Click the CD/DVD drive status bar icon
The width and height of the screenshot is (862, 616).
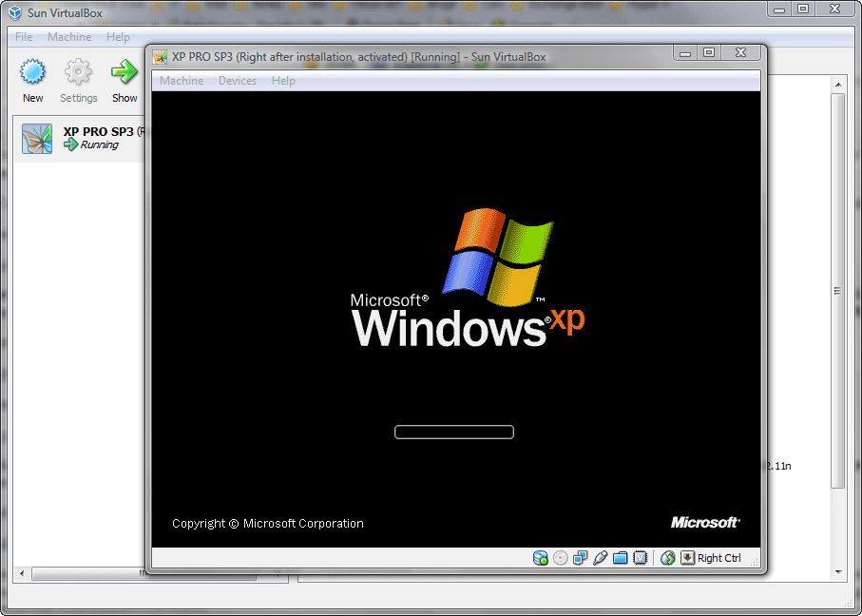point(560,558)
